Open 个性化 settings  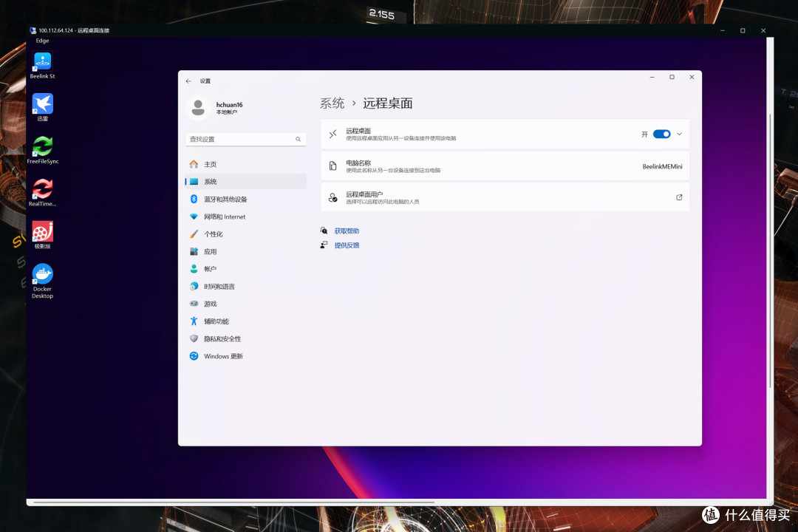(x=246, y=234)
